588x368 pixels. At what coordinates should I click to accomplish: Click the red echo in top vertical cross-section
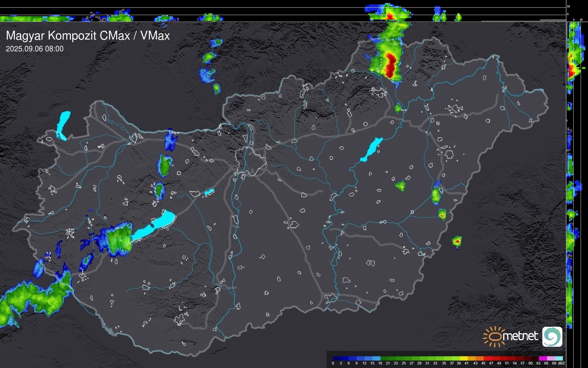tap(390, 17)
